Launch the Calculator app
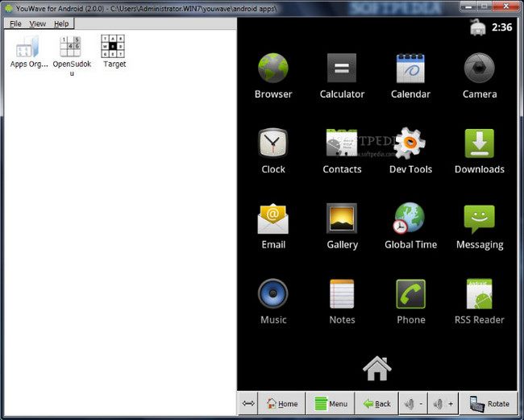 342,69
